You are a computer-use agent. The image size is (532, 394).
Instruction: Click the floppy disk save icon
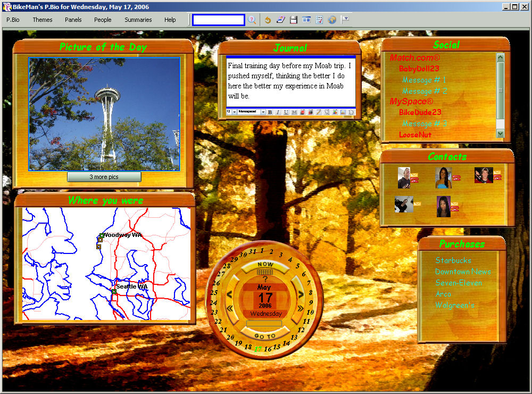tap(294, 20)
